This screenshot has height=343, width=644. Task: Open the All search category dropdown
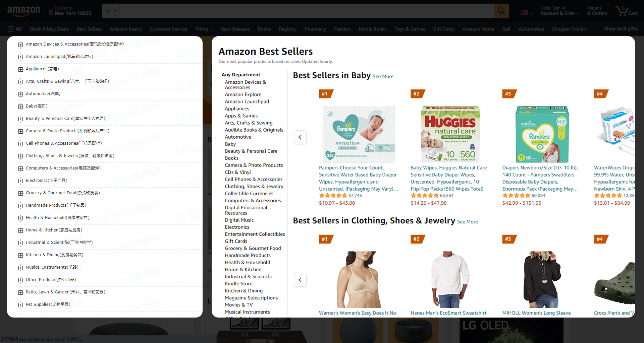point(111,11)
